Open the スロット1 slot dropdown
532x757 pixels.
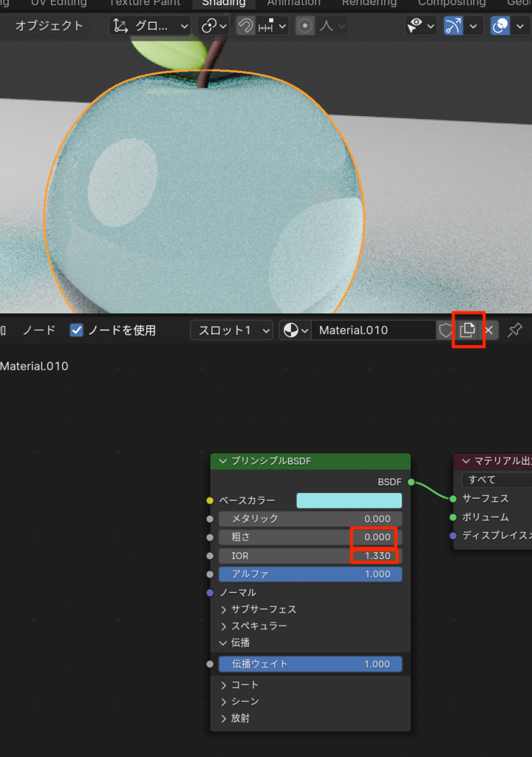231,330
